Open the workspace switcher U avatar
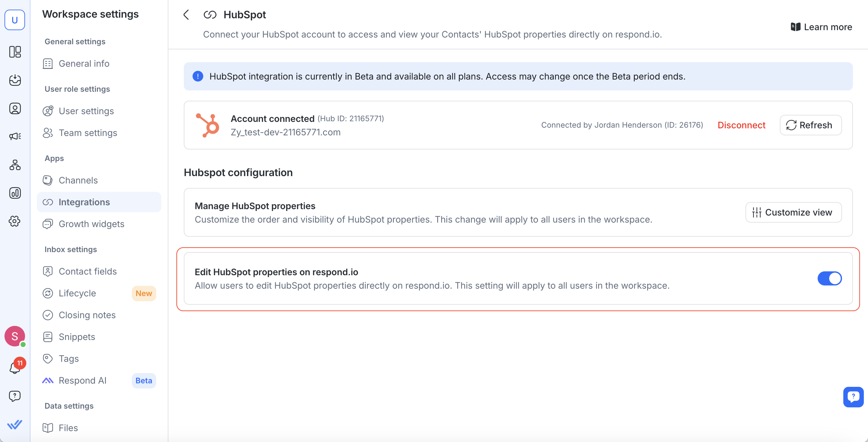Image resolution: width=868 pixels, height=442 pixels. point(15,20)
